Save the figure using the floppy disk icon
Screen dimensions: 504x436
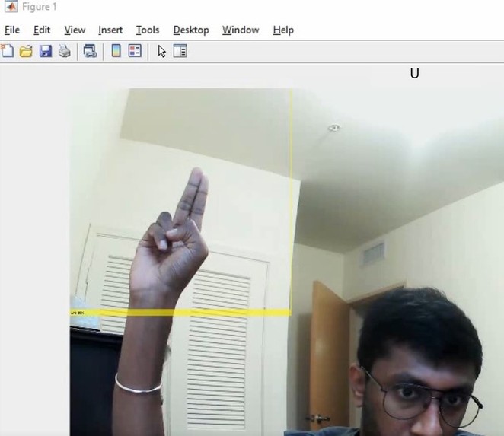pyautogui.click(x=46, y=51)
